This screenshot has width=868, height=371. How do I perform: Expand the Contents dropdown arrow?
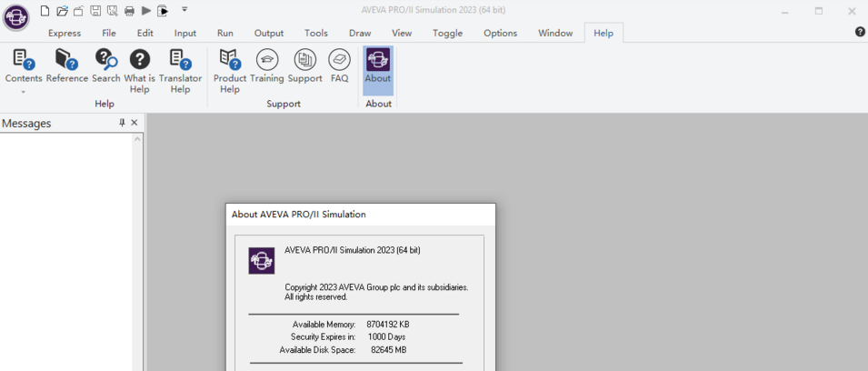point(24,92)
